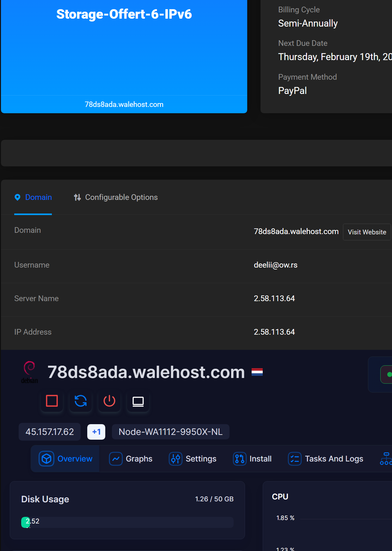Click the 45.157.17.62 IP address badge

50,432
